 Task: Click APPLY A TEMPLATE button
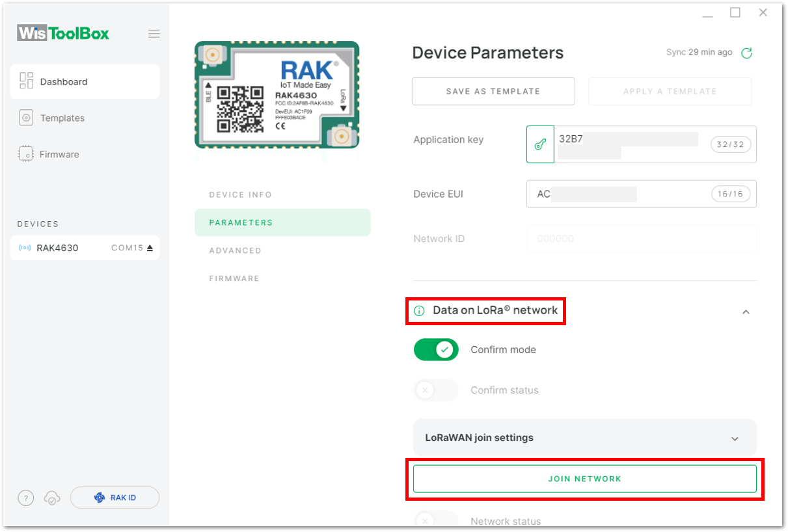[x=670, y=91]
